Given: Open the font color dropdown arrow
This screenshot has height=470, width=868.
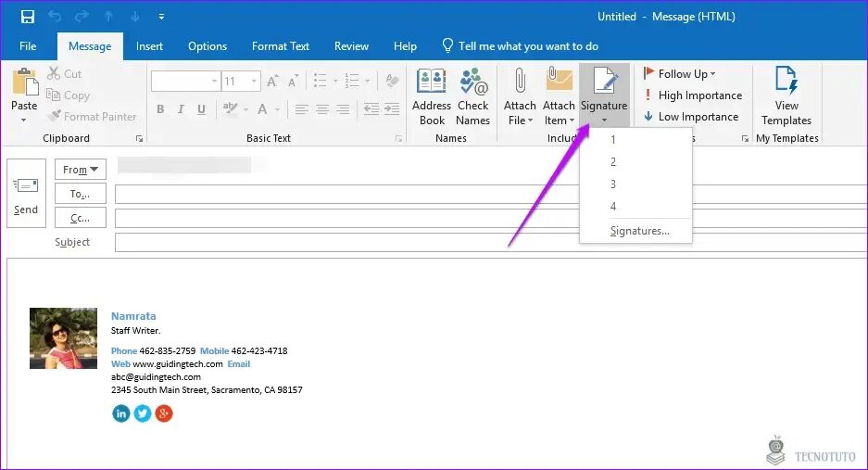Looking at the screenshot, I should [x=277, y=109].
